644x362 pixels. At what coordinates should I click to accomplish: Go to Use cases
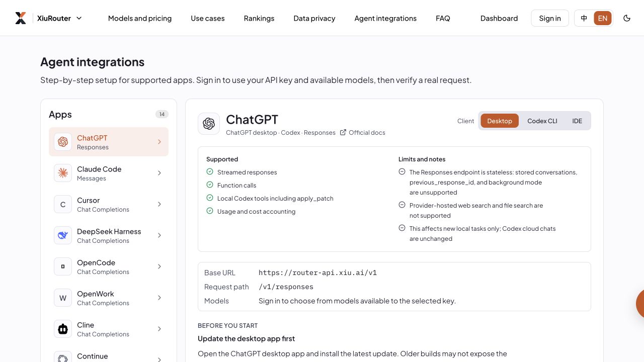[208, 18]
